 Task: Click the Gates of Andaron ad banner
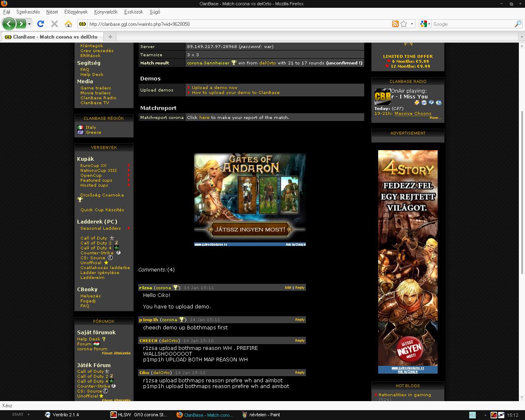pos(250,199)
